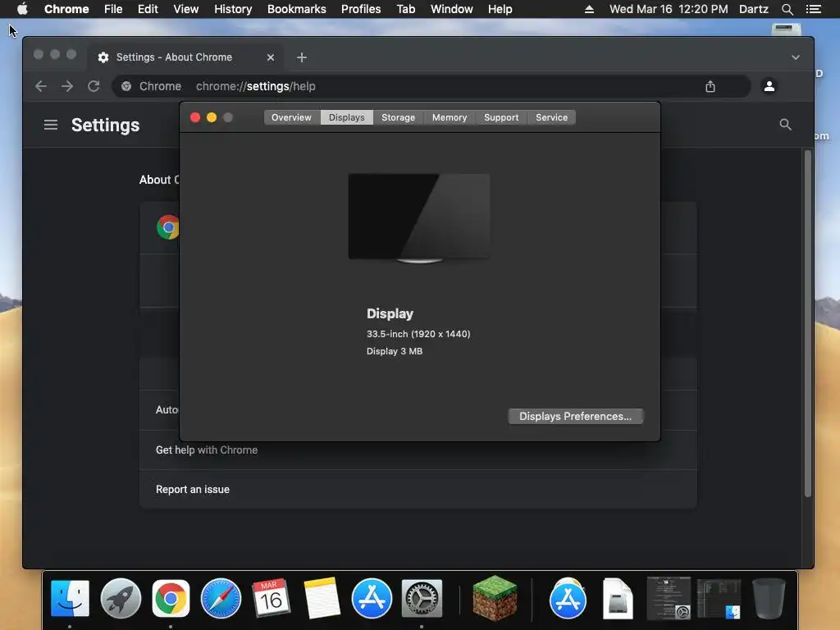Screen dimensions: 840x630
Task: Close the Settings - About Chrome tab
Action: (271, 57)
